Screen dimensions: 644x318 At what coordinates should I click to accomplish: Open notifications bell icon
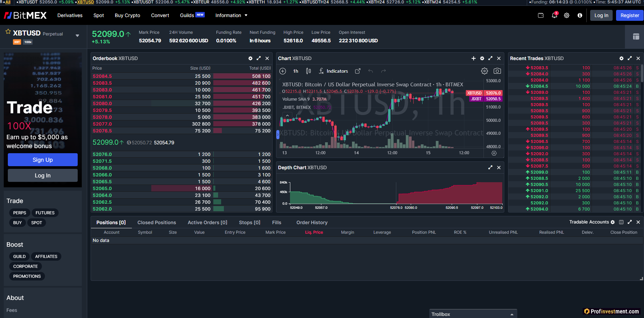click(x=554, y=15)
